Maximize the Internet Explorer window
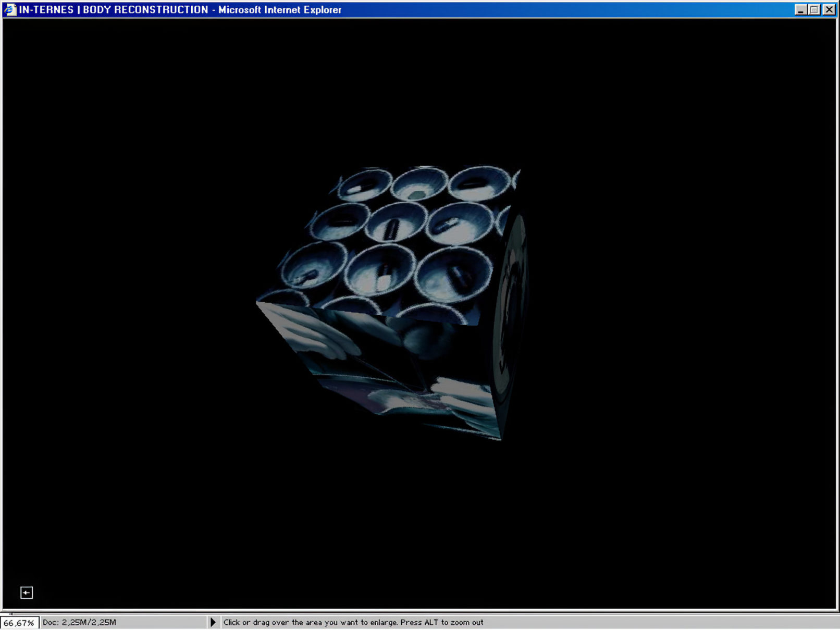 814,10
